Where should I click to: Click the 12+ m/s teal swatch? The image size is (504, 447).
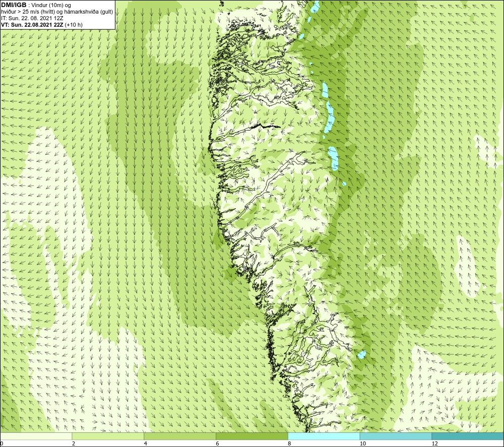[x=468, y=436]
